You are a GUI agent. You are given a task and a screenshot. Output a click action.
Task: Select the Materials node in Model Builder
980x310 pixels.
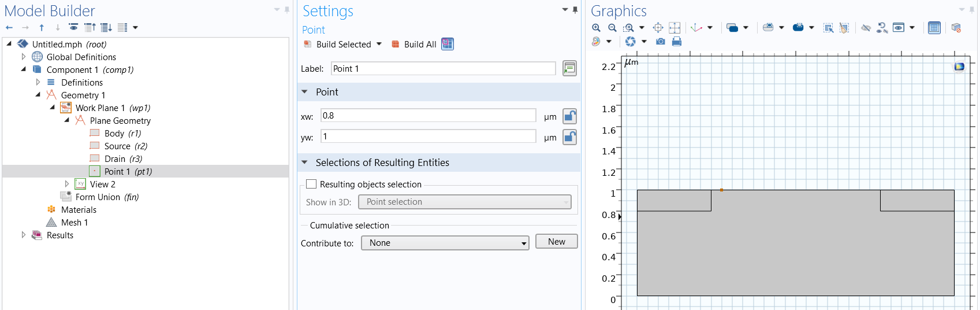point(79,210)
